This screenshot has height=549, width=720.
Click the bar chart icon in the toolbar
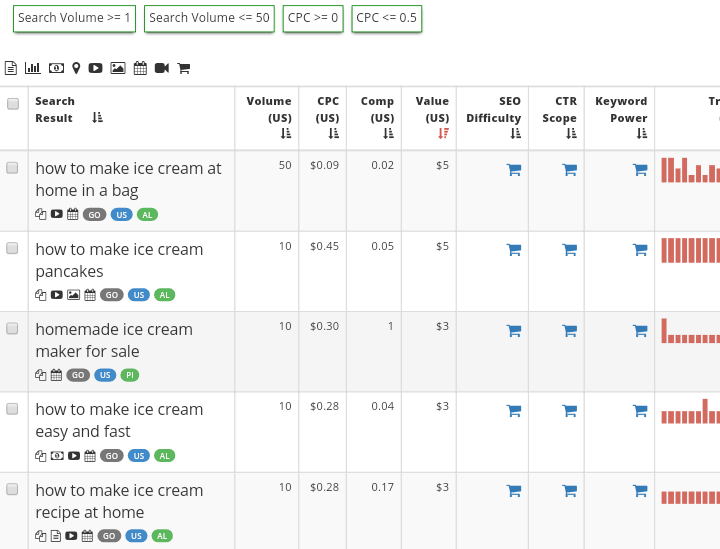click(x=33, y=68)
